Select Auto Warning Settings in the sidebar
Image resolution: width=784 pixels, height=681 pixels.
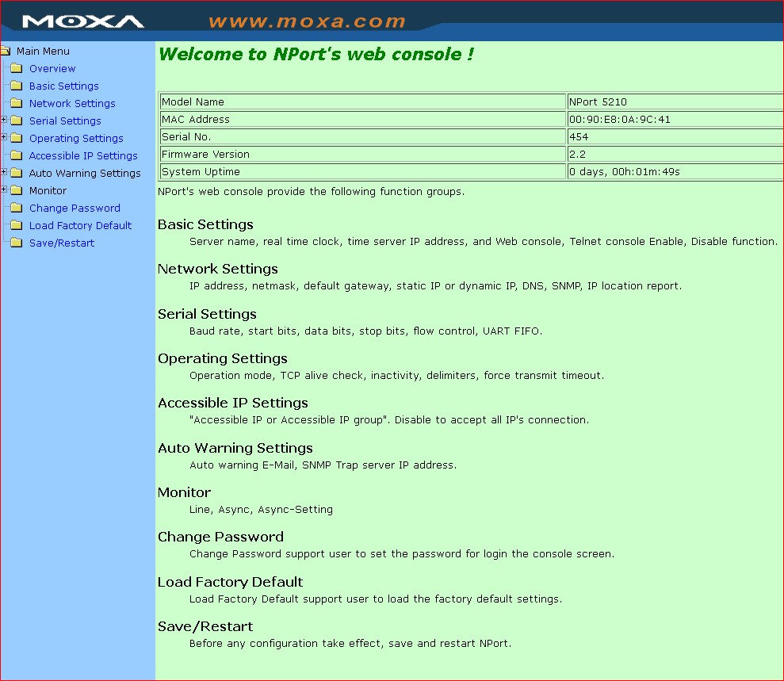[85, 174]
